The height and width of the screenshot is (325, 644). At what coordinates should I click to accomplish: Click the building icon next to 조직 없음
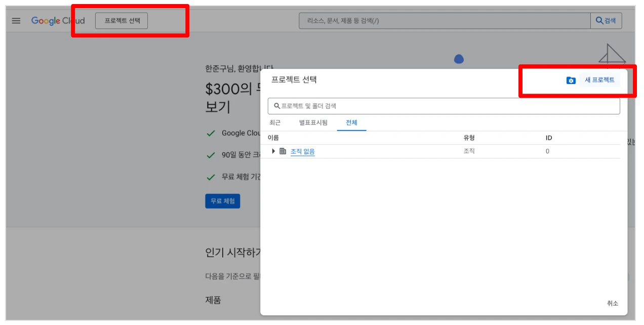(283, 151)
